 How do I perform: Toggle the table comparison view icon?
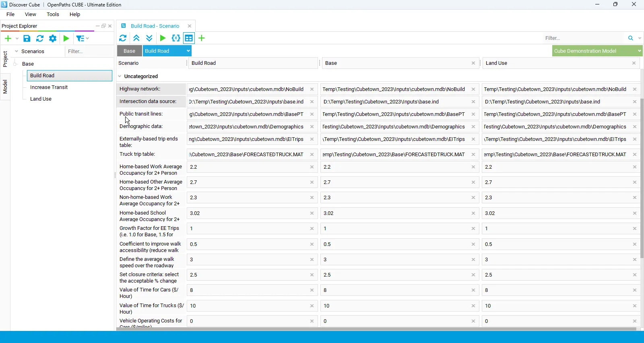coord(189,38)
